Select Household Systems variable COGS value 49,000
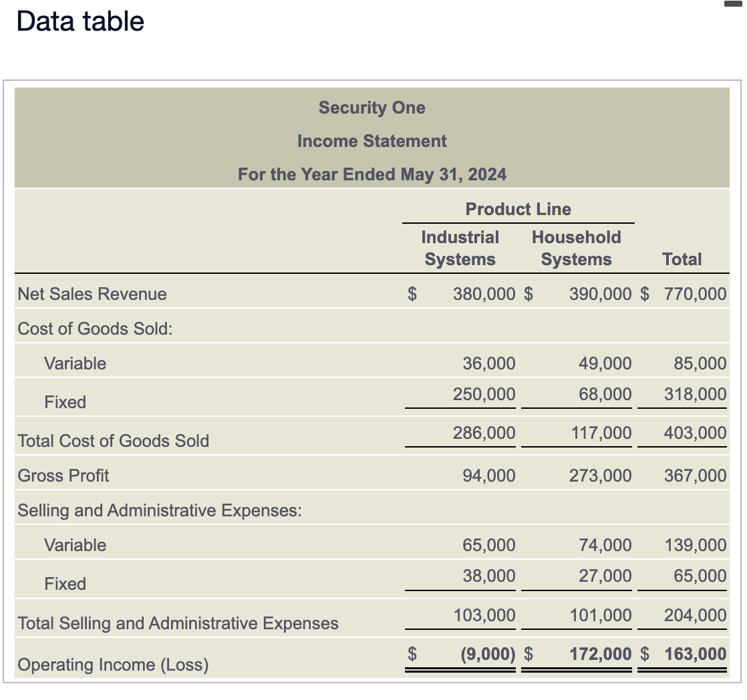 tap(605, 363)
